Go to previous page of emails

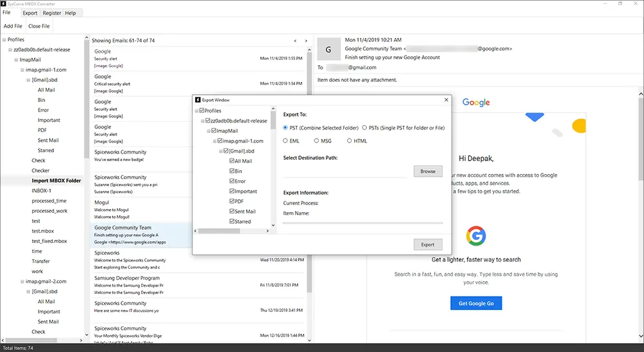click(295, 41)
